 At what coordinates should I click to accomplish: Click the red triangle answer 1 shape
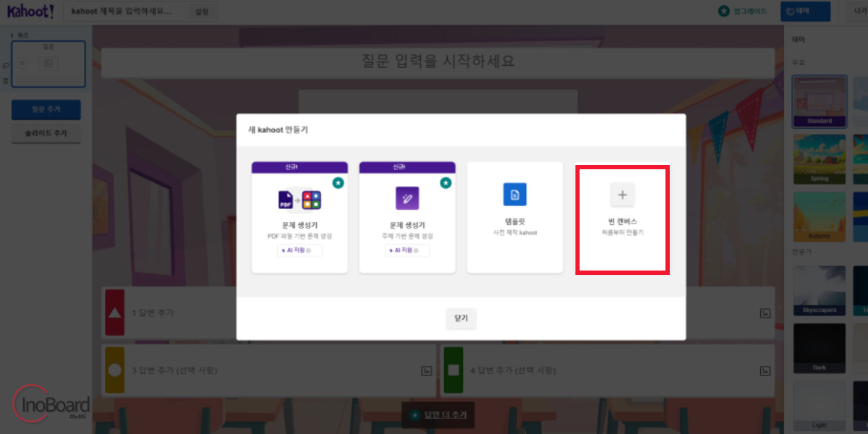click(x=115, y=312)
